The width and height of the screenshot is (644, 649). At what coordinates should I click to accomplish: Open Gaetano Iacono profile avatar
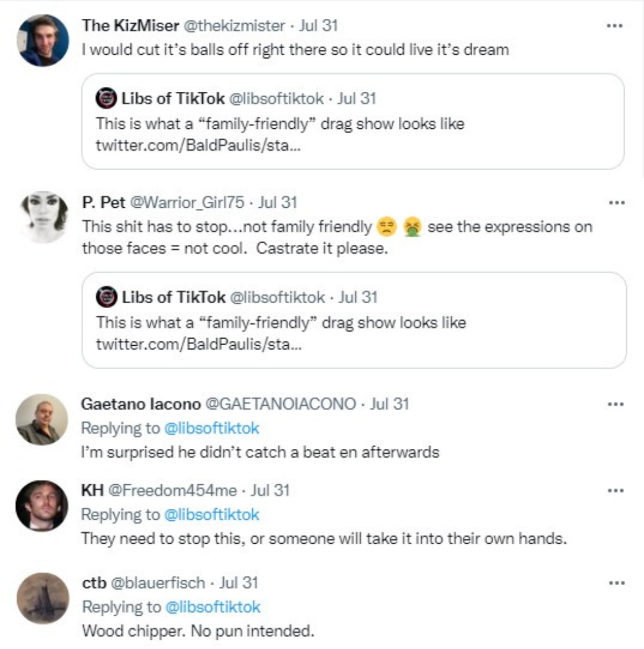(42, 419)
